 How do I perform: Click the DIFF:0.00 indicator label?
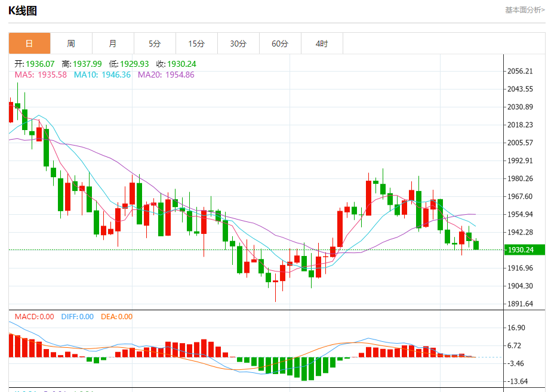click(77, 317)
